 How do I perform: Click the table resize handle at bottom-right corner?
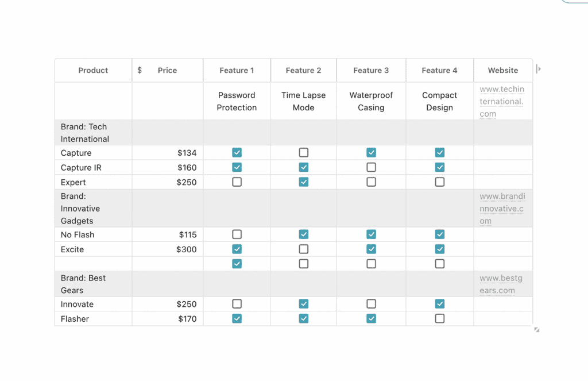click(537, 330)
